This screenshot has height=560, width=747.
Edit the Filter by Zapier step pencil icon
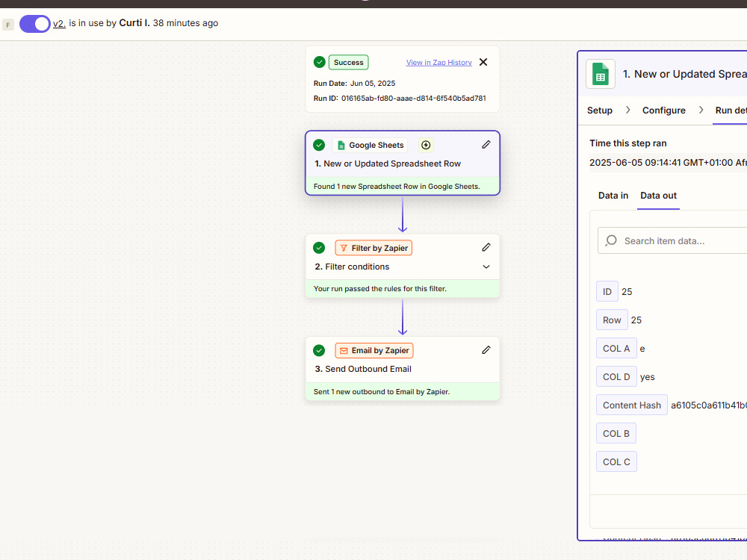(x=486, y=247)
